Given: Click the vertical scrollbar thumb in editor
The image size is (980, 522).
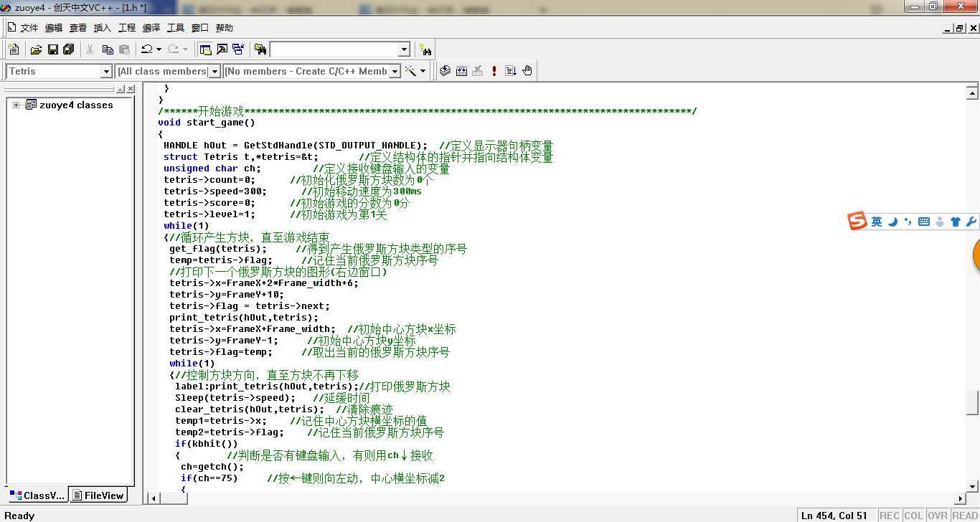Looking at the screenshot, I should 972,402.
